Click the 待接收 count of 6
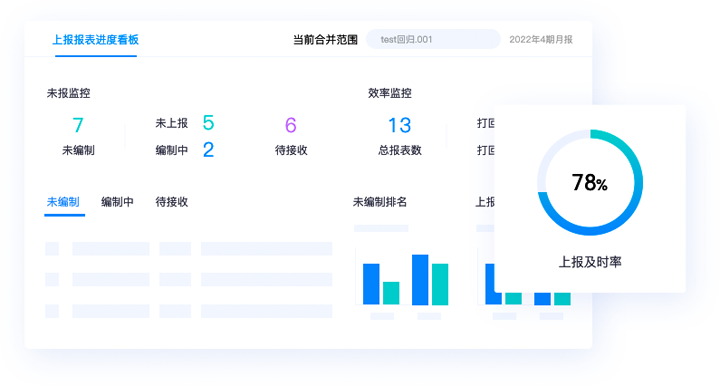The width and height of the screenshot is (720, 386). point(291,125)
